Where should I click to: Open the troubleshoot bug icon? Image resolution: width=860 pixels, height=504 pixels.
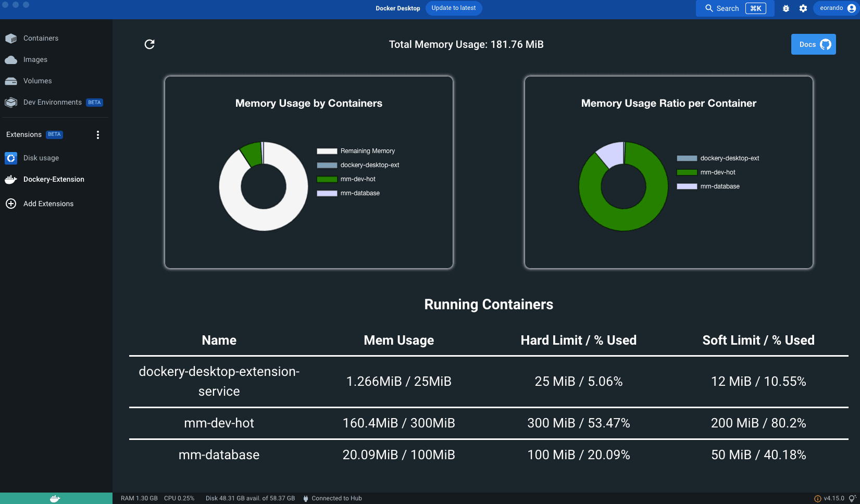(x=786, y=8)
